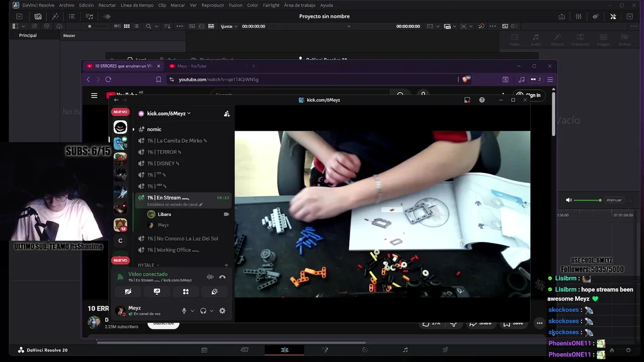Open the Línea de tiempo menu
Screen dimensions: 644x362
click(x=137, y=5)
